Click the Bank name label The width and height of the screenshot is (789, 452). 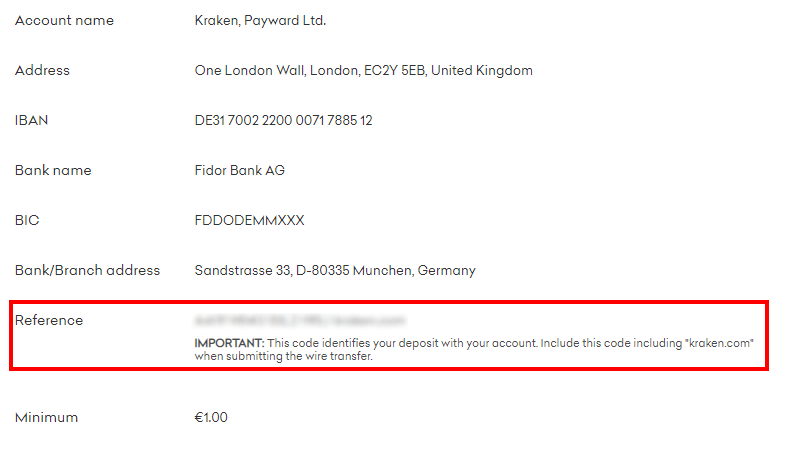[53, 171]
